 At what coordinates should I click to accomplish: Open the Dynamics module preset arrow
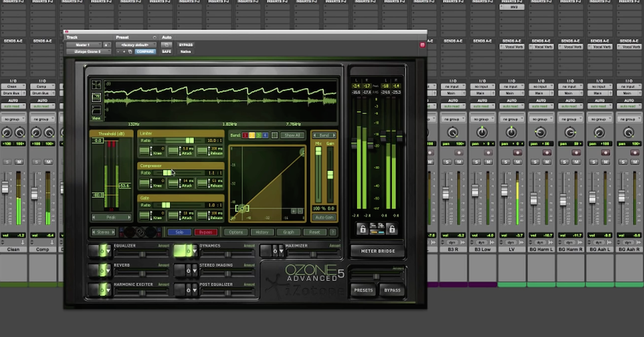click(194, 251)
